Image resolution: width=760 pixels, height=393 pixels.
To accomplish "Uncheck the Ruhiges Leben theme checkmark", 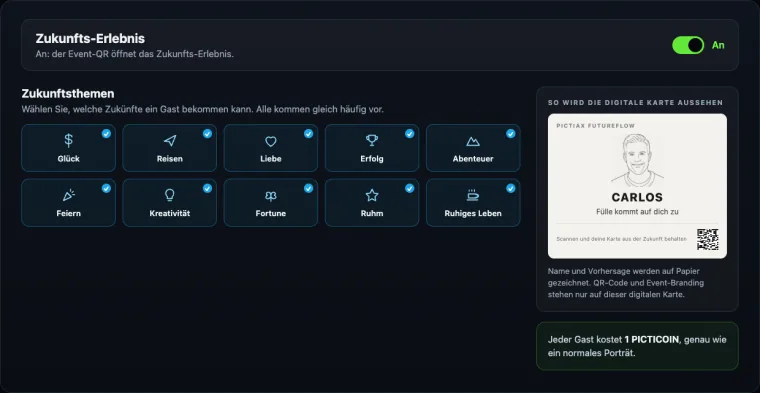I will point(511,189).
